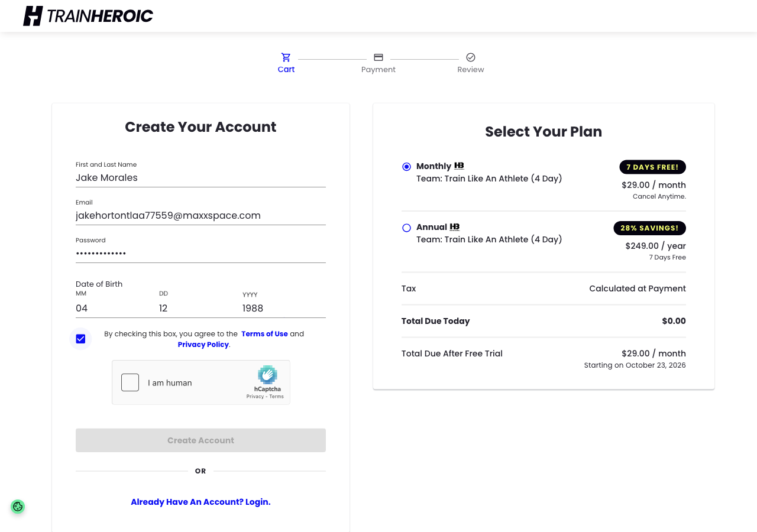The image size is (757, 532).
Task: Click the hCaptcha logo
Action: 267,375
